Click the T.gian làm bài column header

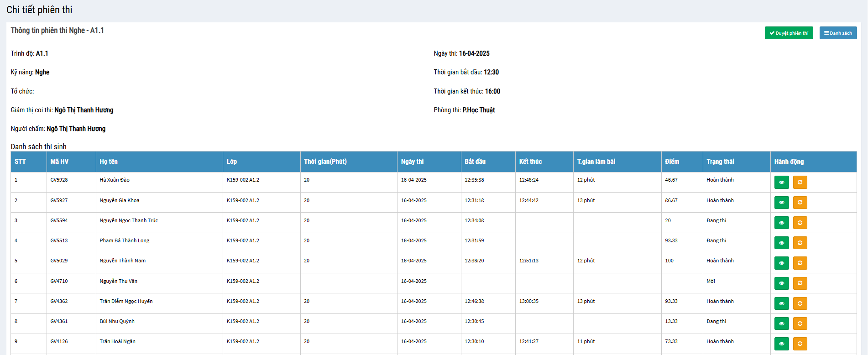(x=596, y=162)
